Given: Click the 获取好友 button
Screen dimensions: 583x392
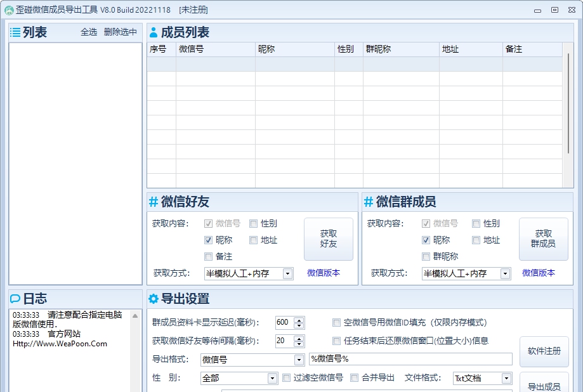Looking at the screenshot, I should pyautogui.click(x=329, y=239).
